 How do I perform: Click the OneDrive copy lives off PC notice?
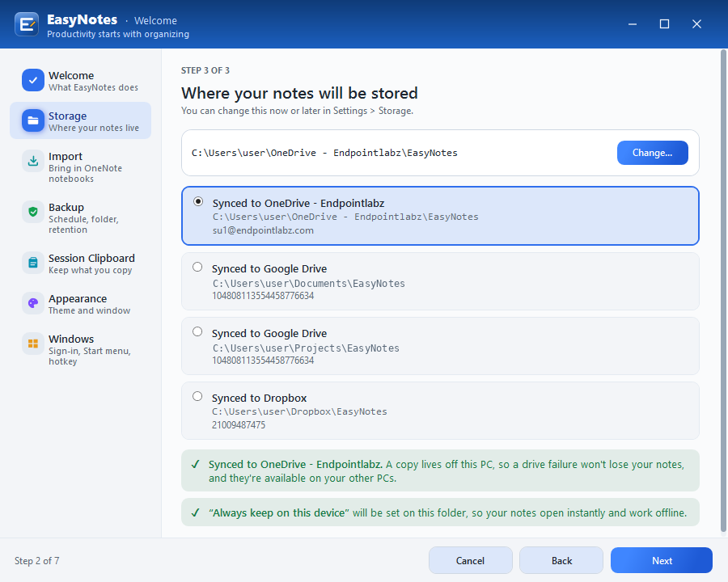coord(440,470)
